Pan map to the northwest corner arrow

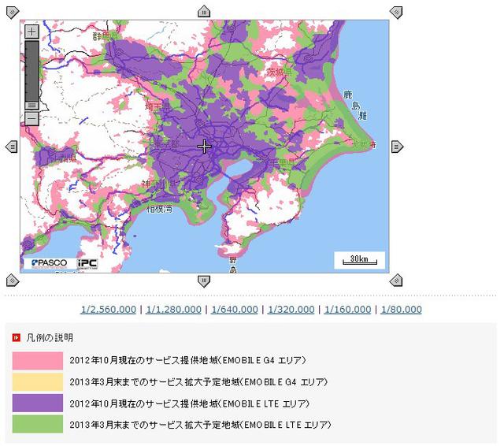click(13, 13)
